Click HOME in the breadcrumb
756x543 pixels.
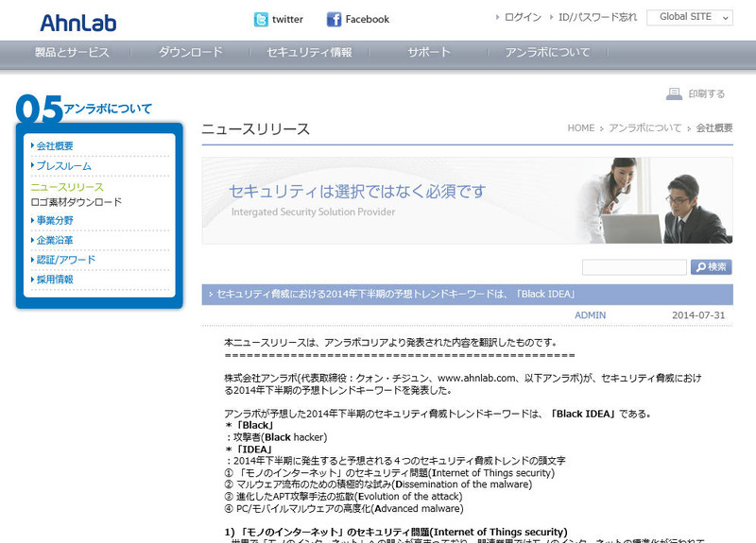pos(580,127)
